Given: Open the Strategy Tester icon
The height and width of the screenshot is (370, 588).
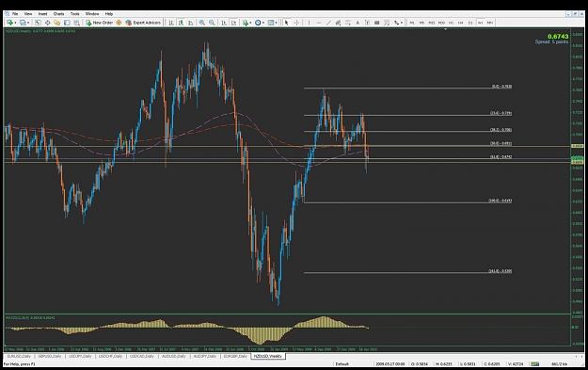Looking at the screenshot, I should (76, 23).
